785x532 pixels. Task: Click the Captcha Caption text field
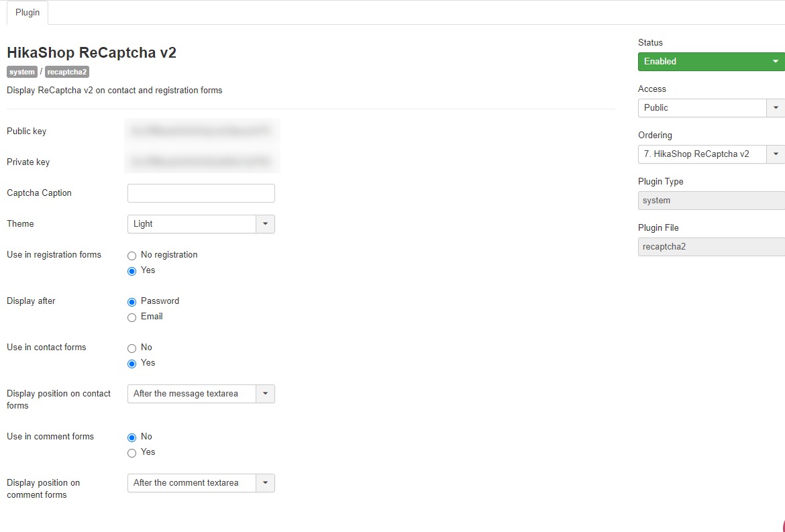click(x=201, y=193)
